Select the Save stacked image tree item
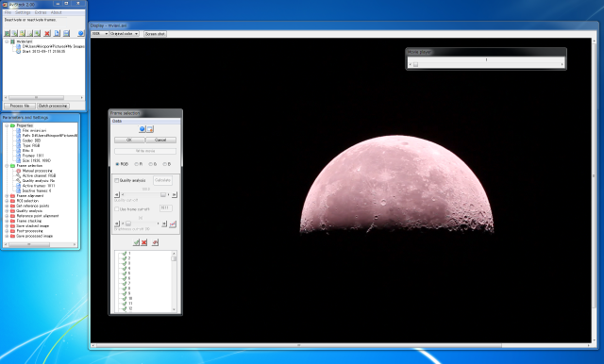Screen dimensions: 604x364 coord(33,226)
